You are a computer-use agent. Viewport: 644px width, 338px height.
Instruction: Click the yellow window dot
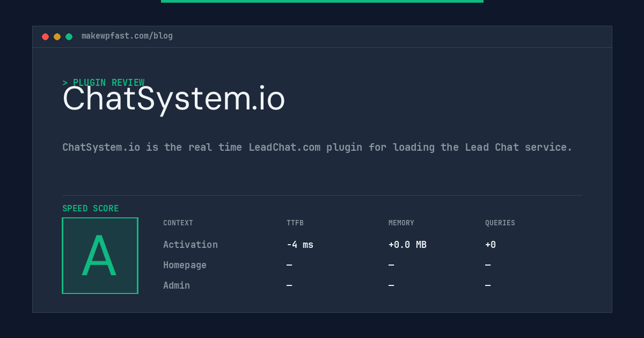click(57, 36)
